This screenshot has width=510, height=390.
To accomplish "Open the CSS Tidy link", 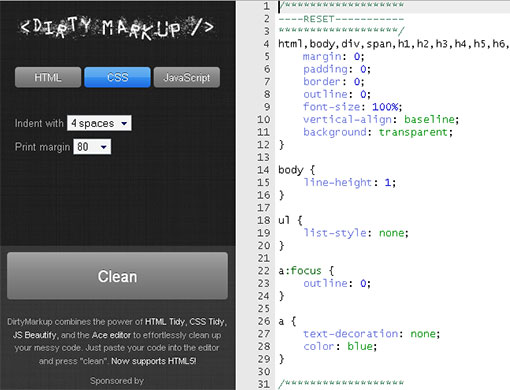I will (x=207, y=322).
